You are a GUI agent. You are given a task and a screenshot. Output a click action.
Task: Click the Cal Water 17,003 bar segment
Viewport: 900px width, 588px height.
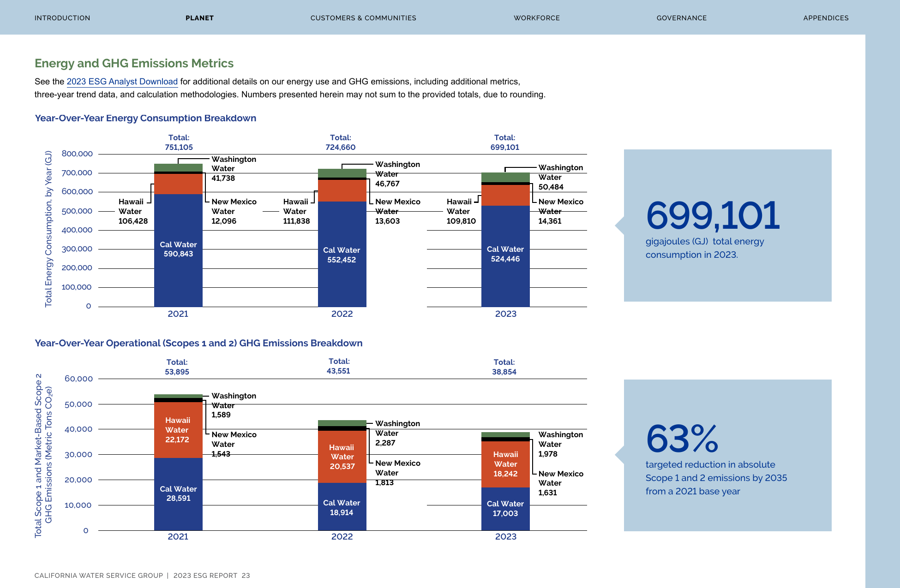pos(505,509)
